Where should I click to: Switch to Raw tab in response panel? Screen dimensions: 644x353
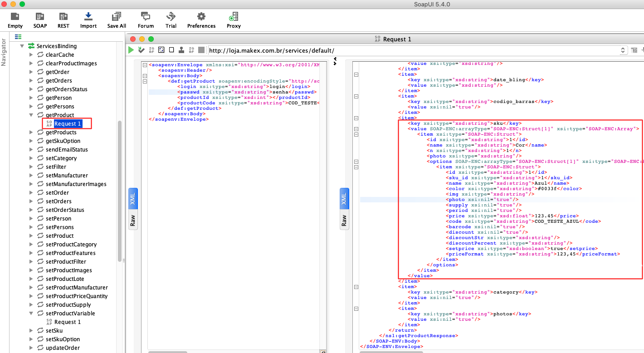tap(344, 221)
